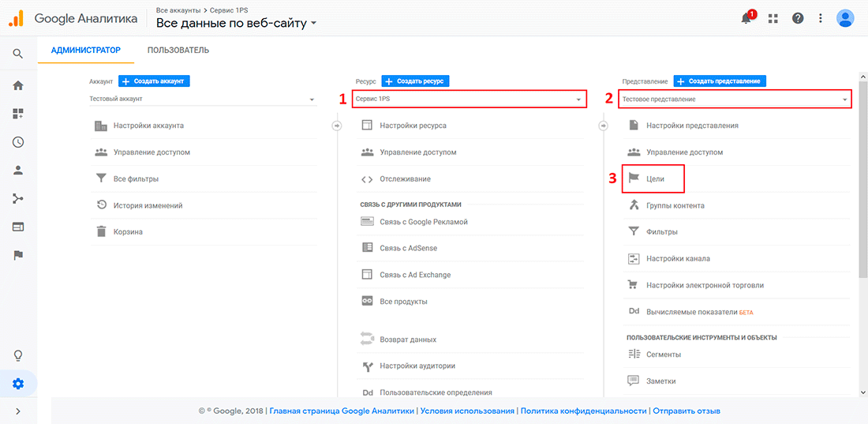868x424 pixels.
Task: Switch to the АДМИНИСТРАТОР tab
Action: (86, 50)
